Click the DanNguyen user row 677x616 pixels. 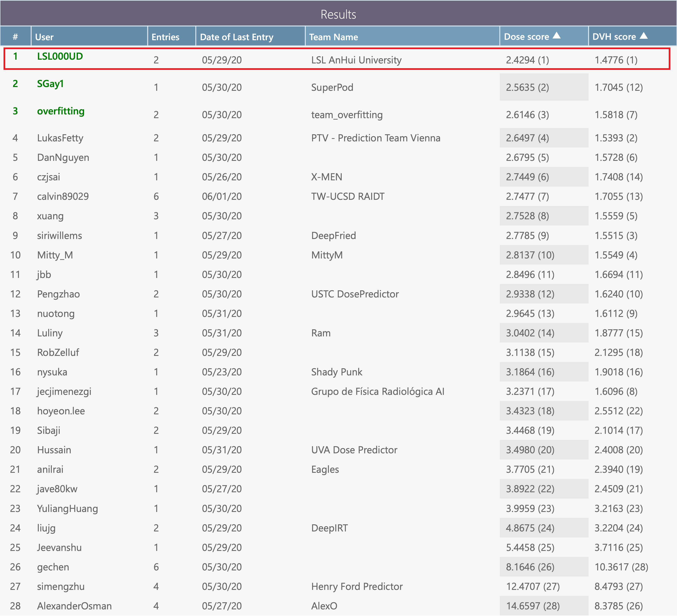tap(63, 158)
